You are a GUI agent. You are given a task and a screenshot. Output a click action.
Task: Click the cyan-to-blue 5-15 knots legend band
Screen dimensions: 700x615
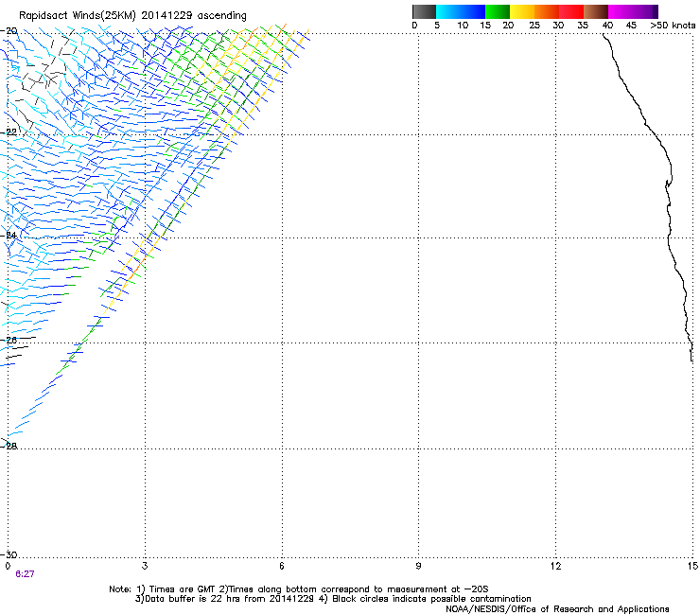pyautogui.click(x=461, y=11)
